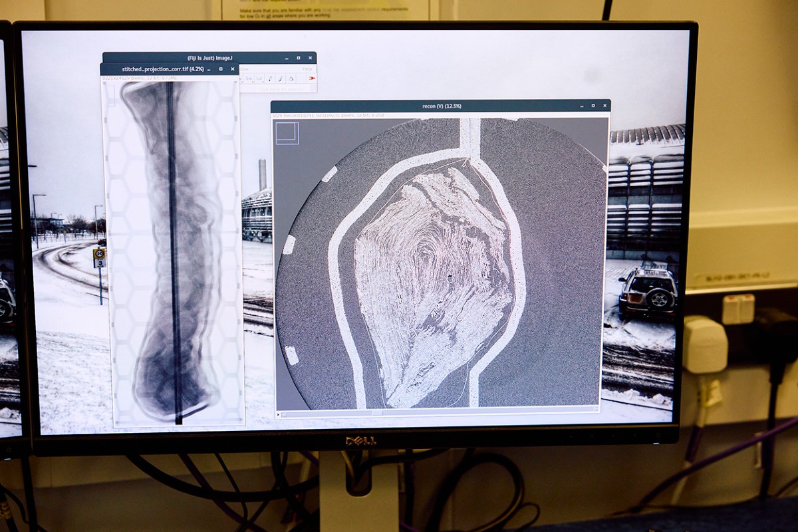Select the Stk stacks tool in the Fiji toolbar
Viewport: 798px width, 532px height.
click(x=248, y=78)
